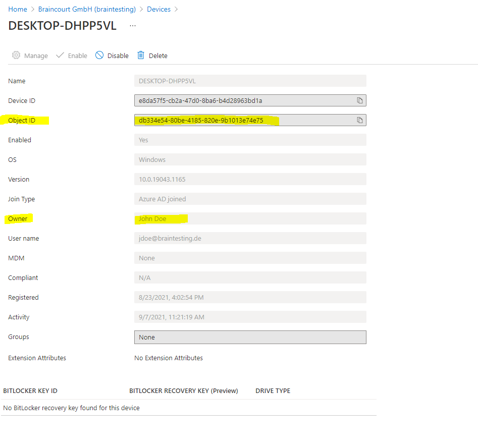Select the device Name field
The height and width of the screenshot is (448, 478).
[x=250, y=81]
